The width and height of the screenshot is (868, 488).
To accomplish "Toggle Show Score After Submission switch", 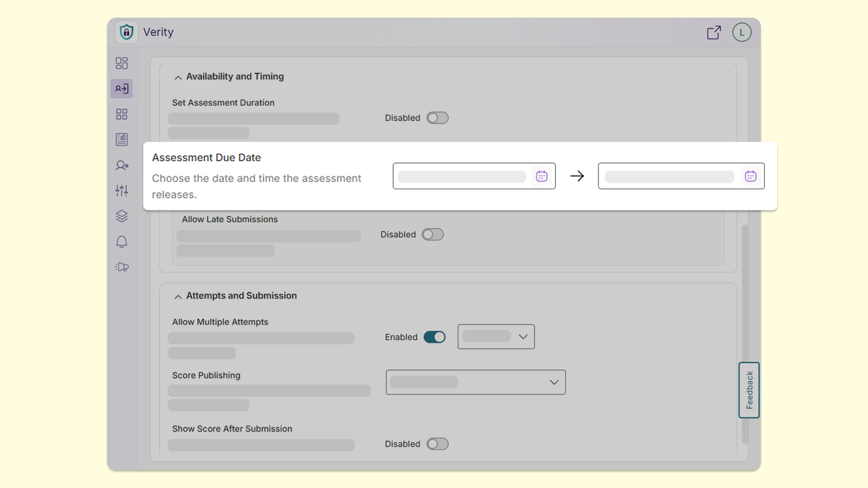I will point(438,444).
